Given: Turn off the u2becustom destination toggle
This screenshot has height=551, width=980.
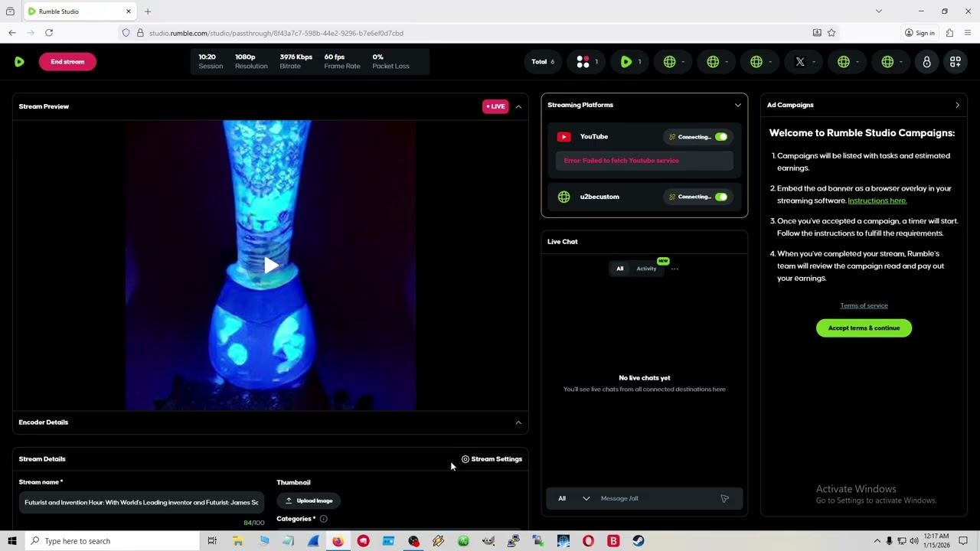Looking at the screenshot, I should pos(721,197).
